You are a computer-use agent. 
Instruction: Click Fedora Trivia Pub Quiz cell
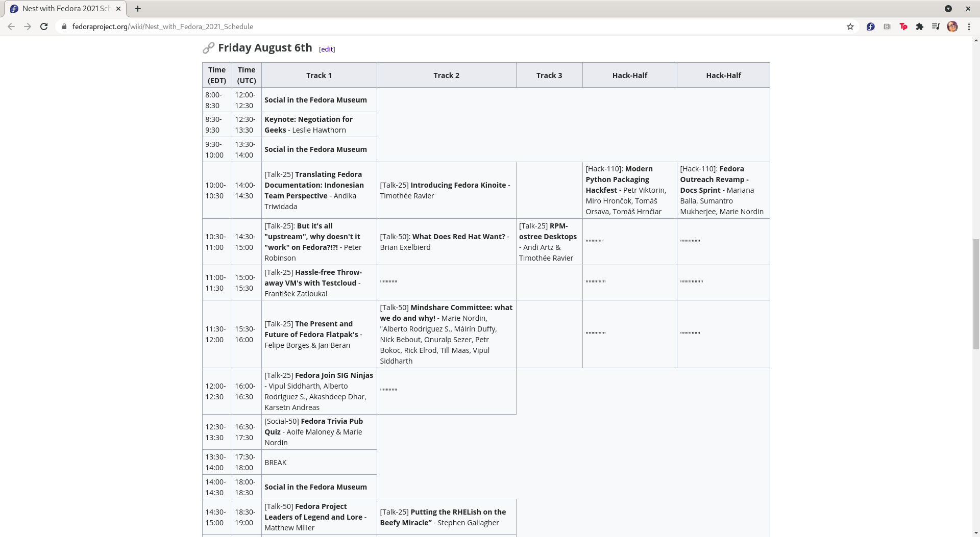319,432
